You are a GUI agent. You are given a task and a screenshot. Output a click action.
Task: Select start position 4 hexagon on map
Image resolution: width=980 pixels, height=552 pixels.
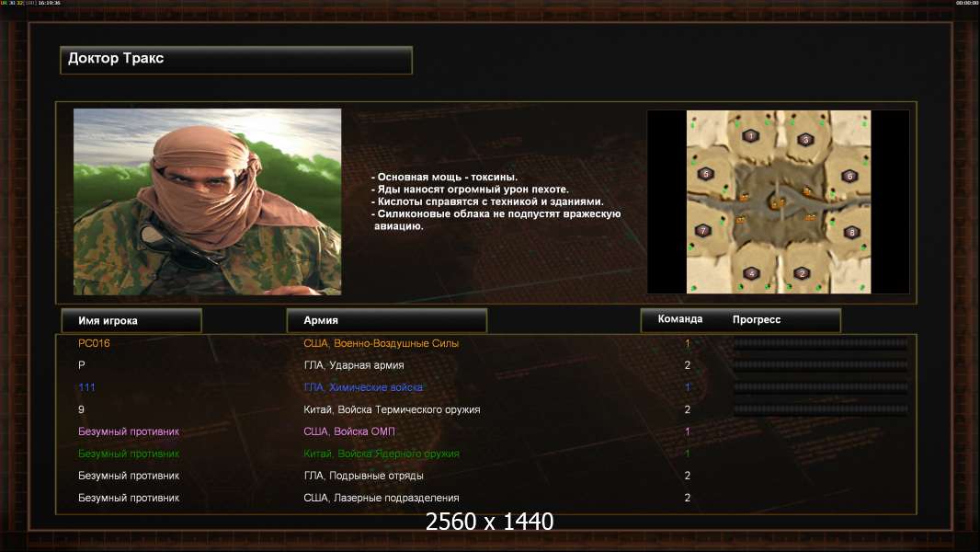[x=751, y=273]
